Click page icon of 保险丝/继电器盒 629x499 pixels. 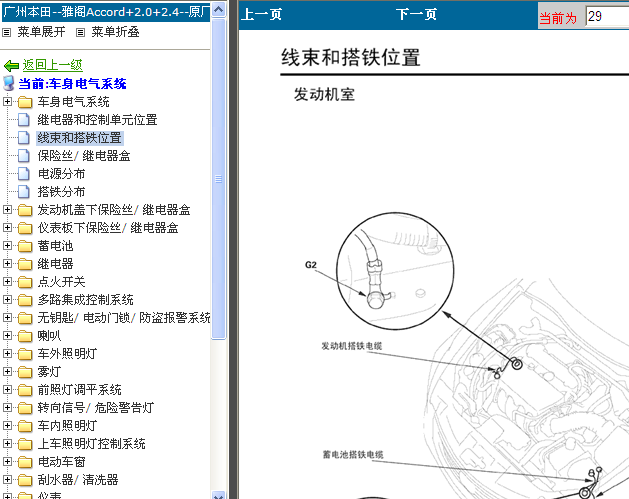(24, 156)
